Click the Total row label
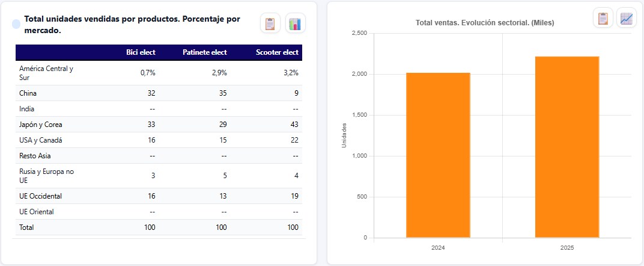The image size is (644, 266). click(x=26, y=227)
